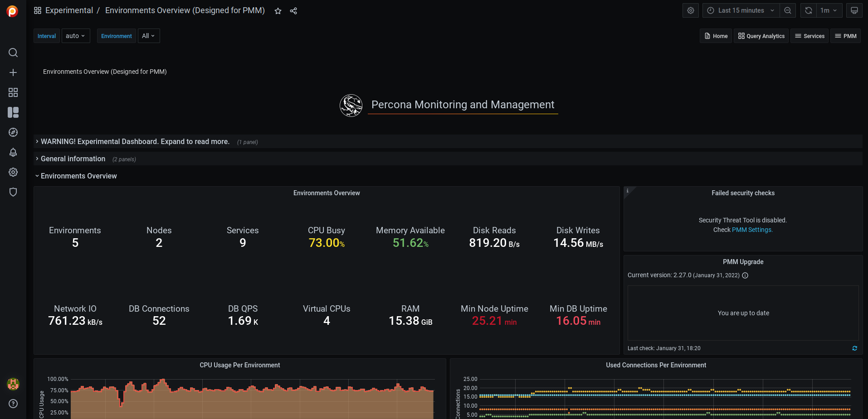Open the Services menu
Image resolution: width=868 pixels, height=419 pixels.
click(x=809, y=36)
